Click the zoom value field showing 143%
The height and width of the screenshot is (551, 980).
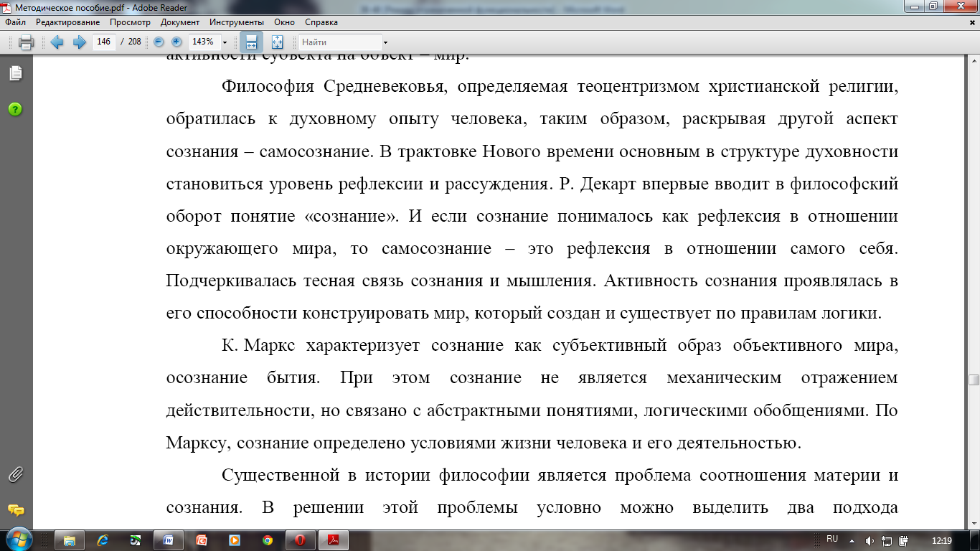pyautogui.click(x=204, y=42)
